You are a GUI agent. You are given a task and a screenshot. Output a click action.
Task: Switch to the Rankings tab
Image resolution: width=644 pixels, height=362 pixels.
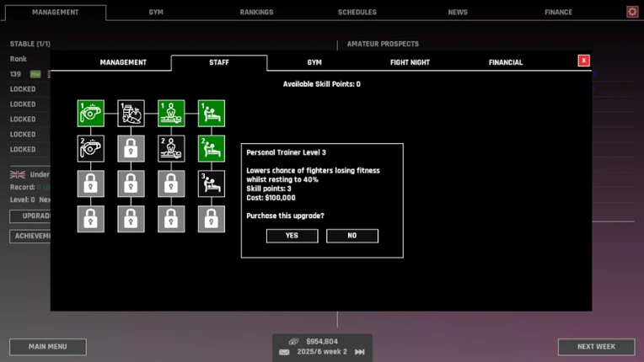pos(257,13)
